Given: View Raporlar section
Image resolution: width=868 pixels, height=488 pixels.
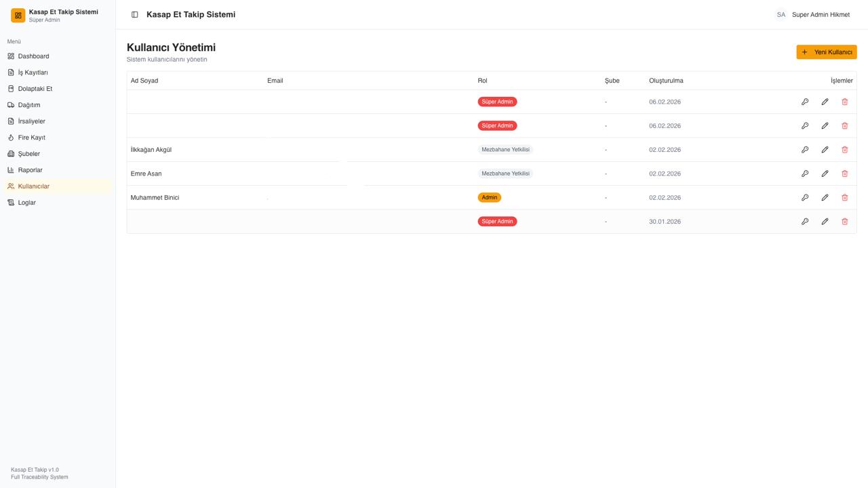Looking at the screenshot, I should (30, 170).
